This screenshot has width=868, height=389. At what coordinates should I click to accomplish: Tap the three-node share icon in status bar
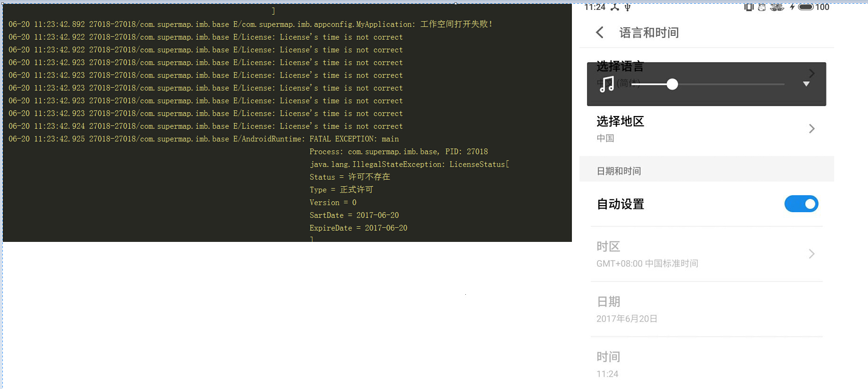(x=615, y=7)
